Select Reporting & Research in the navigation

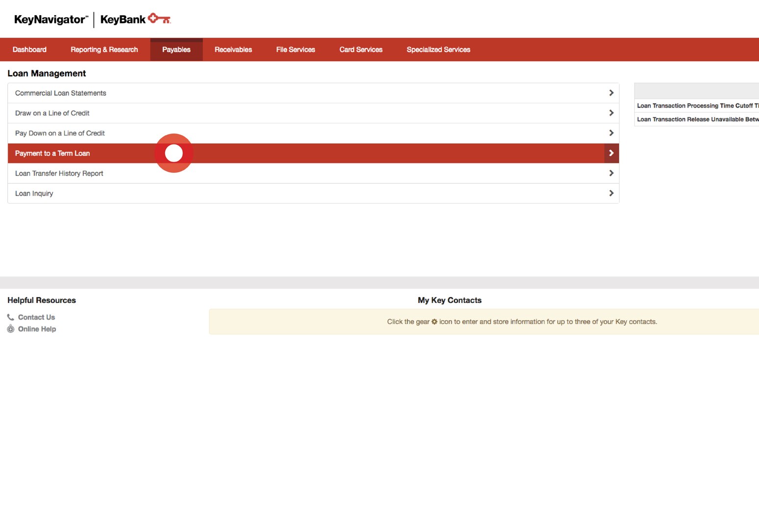click(x=104, y=49)
